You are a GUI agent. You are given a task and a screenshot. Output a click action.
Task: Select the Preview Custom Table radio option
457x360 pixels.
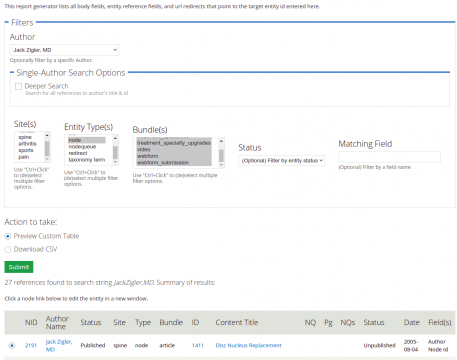point(8,236)
